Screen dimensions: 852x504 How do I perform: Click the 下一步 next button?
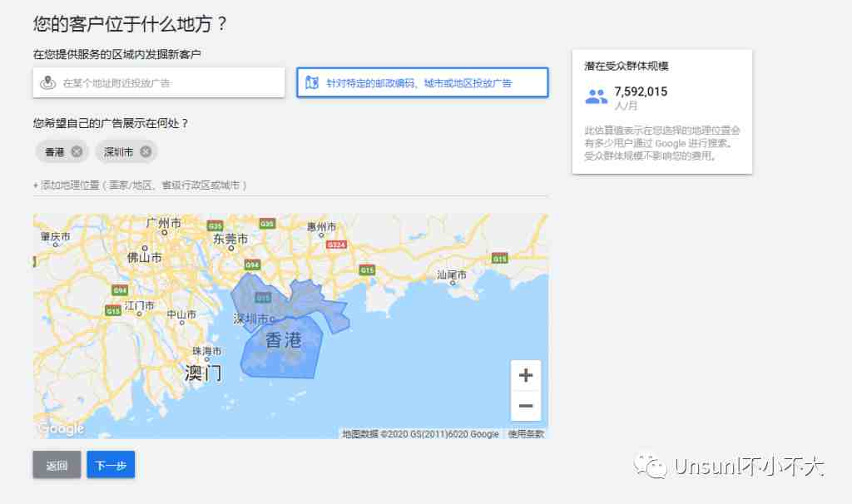coord(111,465)
